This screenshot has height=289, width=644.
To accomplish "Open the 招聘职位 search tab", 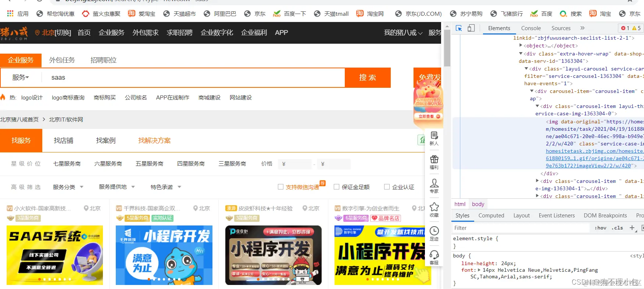I will (104, 60).
